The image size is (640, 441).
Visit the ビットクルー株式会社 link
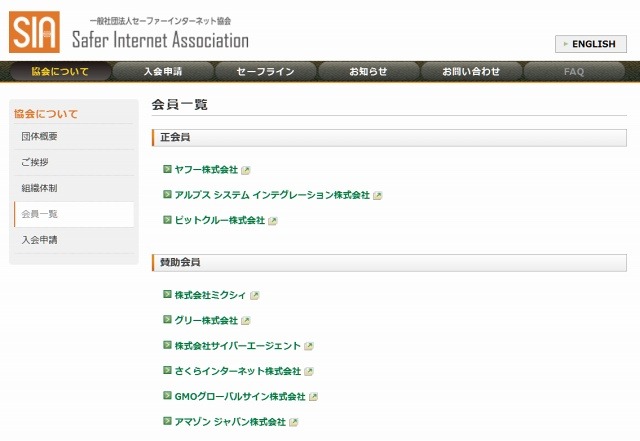(220, 220)
